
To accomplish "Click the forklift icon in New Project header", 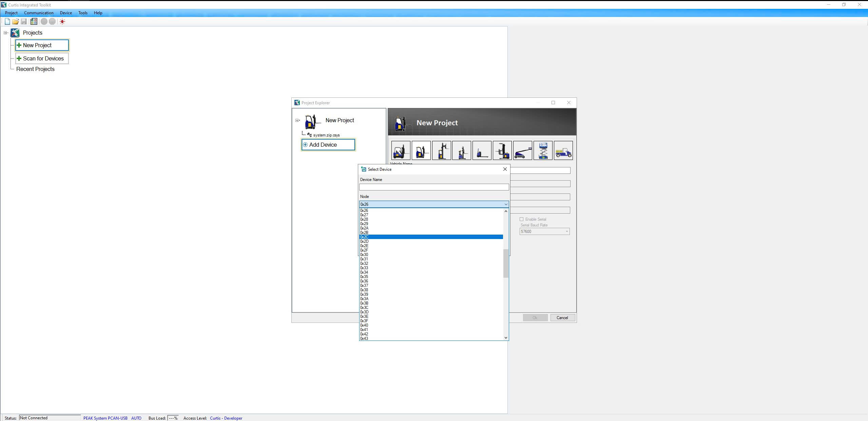I will (402, 124).
